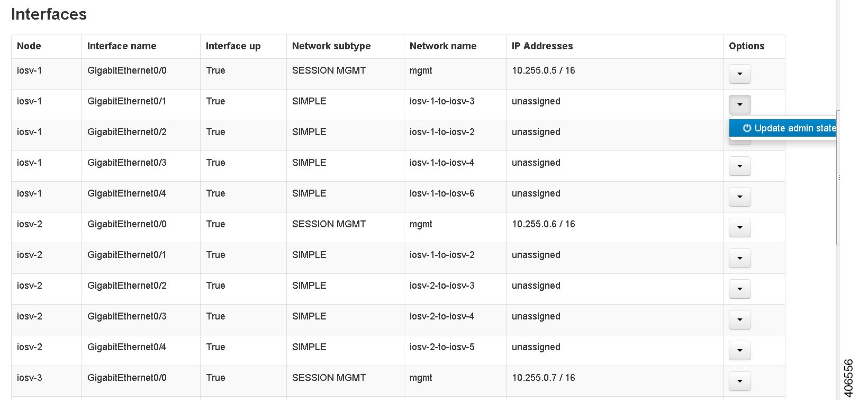This screenshot has width=868, height=400.
Task: Open options dropdown for iosv-2 GigabitEthernet0/1
Action: tap(739, 258)
